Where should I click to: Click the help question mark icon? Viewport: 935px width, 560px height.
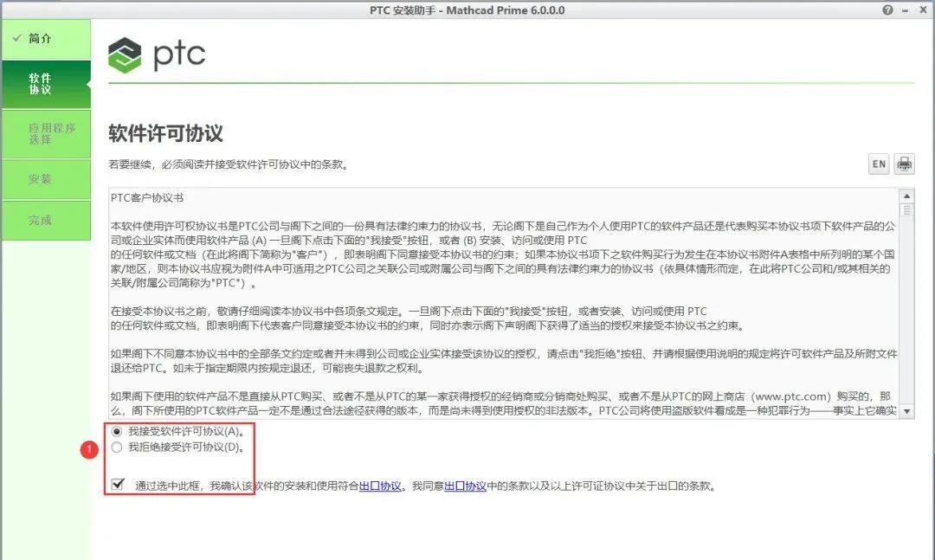coord(888,10)
